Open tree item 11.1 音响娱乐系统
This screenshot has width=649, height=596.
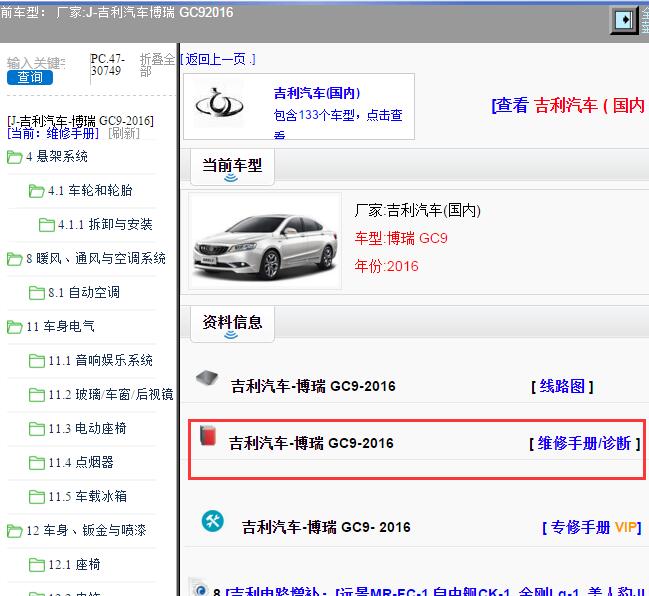(x=101, y=360)
